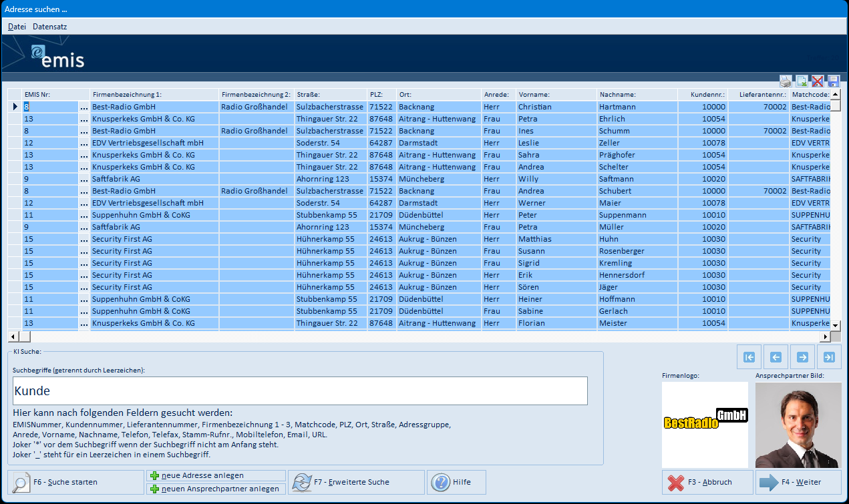Sort by the PLZ: column header
Screen dimensions: 849x504
pyautogui.click(x=382, y=95)
